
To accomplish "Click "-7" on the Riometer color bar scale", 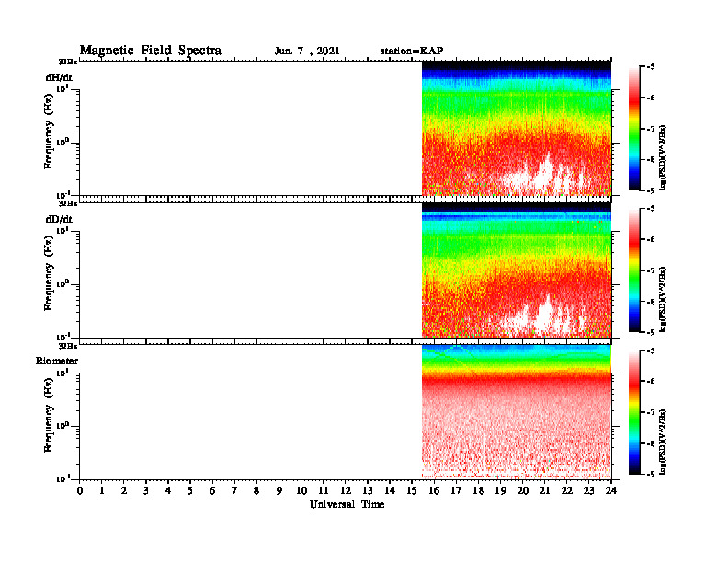I will pyautogui.click(x=651, y=412).
